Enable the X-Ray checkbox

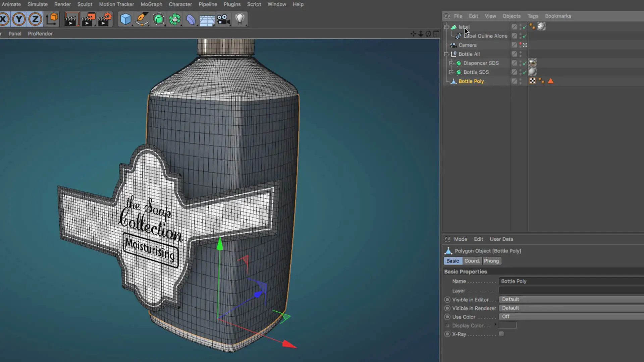[x=501, y=334]
